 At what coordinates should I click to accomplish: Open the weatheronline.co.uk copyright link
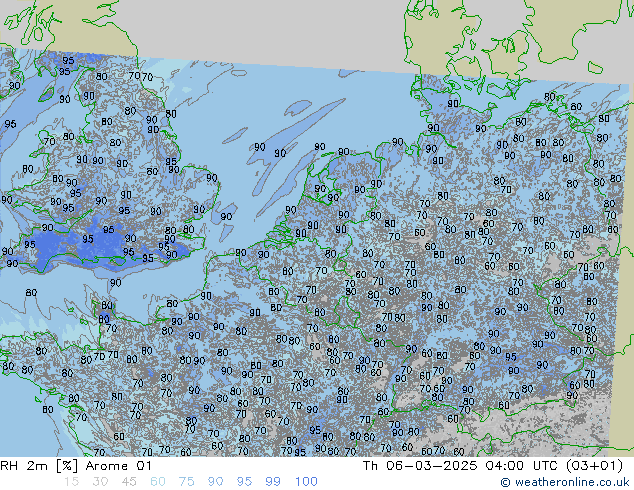[565, 482]
